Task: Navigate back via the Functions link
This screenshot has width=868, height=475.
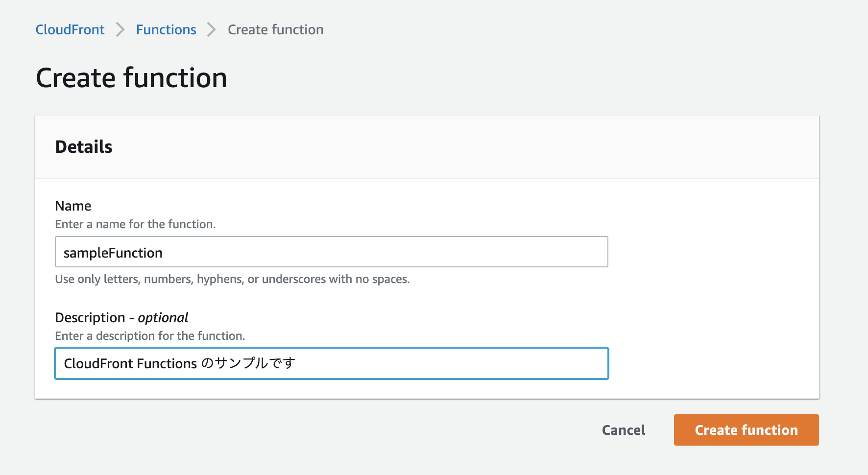Action: point(166,29)
